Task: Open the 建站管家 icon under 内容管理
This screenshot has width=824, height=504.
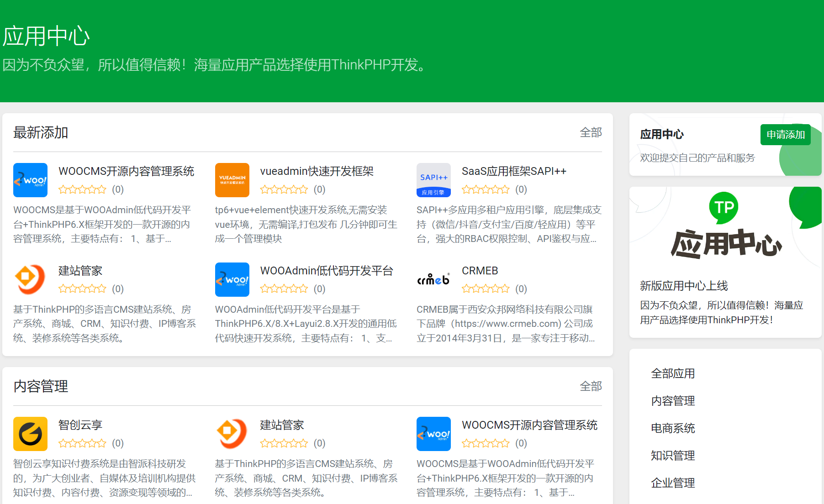Action: point(232,434)
